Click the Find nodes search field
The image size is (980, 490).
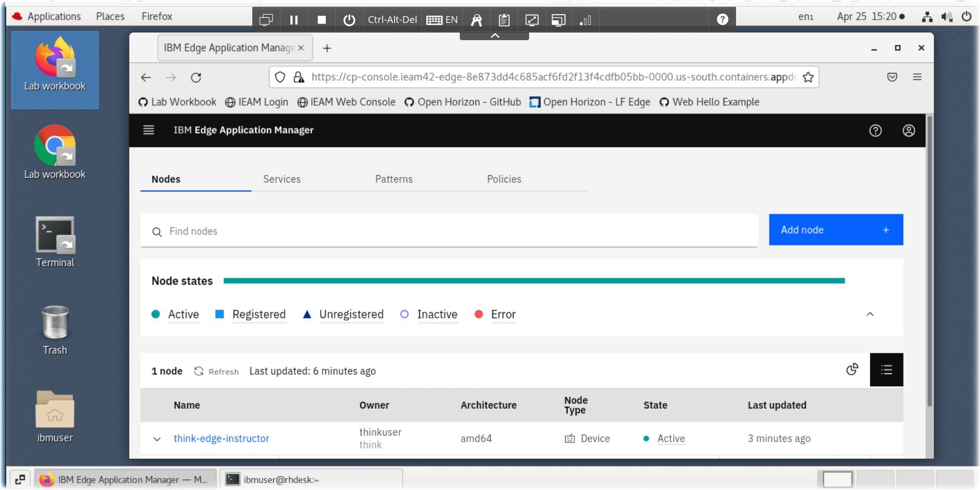[x=449, y=231]
